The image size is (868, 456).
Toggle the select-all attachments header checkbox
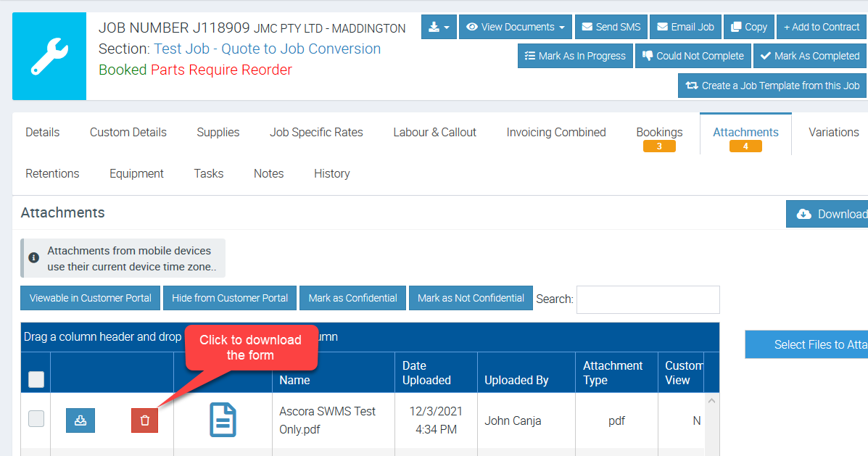pyautogui.click(x=36, y=379)
